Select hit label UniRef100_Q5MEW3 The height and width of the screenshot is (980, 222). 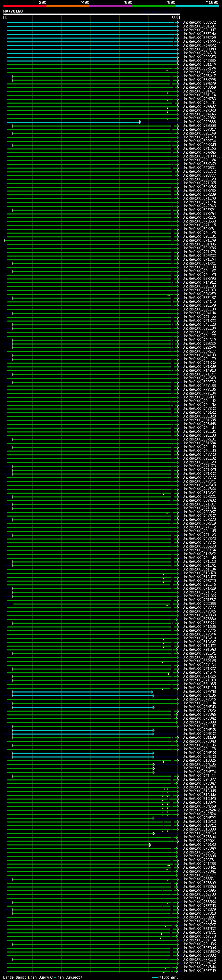pyautogui.click(x=199, y=707)
